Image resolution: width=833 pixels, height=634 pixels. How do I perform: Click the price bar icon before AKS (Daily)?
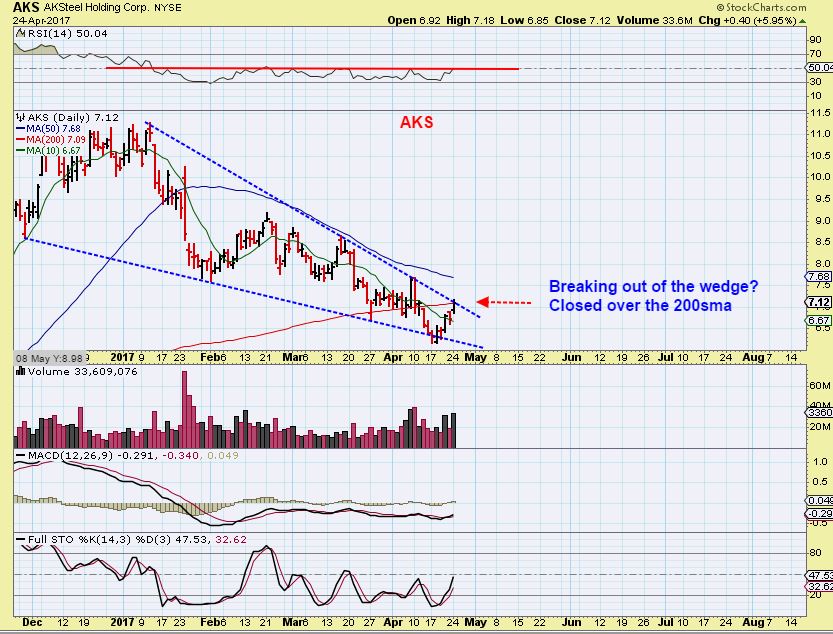tap(21, 117)
